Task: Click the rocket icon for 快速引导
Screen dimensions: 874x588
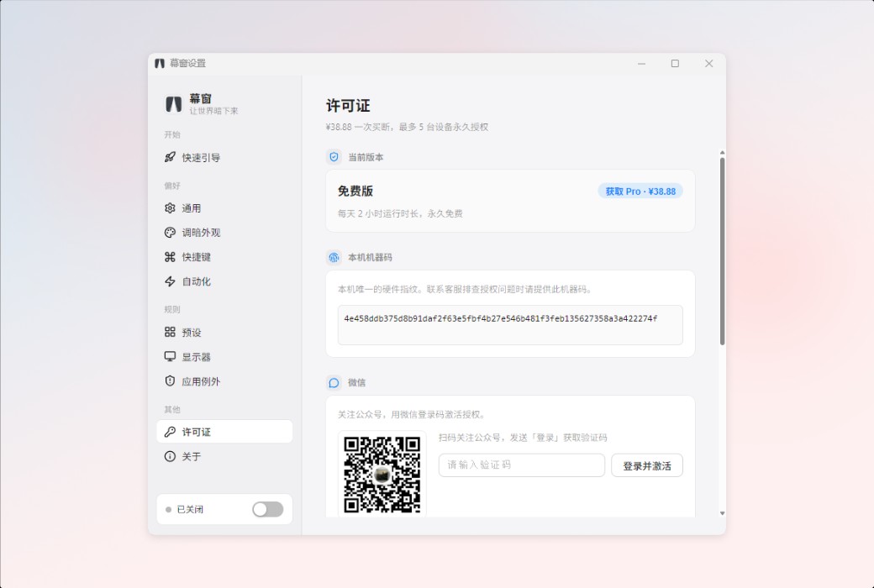Action: click(170, 157)
